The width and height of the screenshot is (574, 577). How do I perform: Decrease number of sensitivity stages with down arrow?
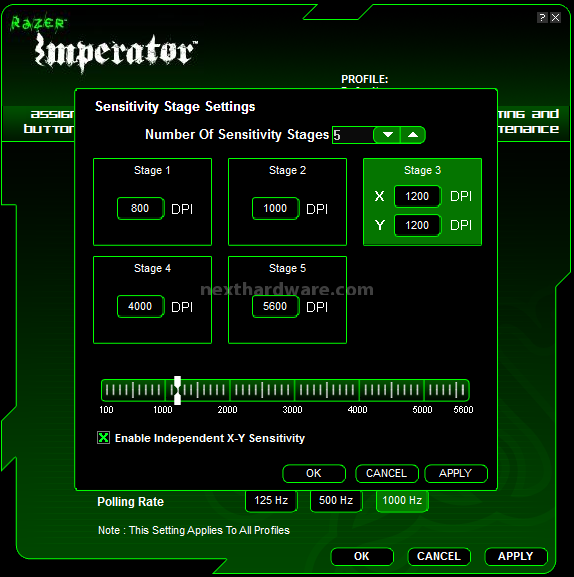coord(387,135)
